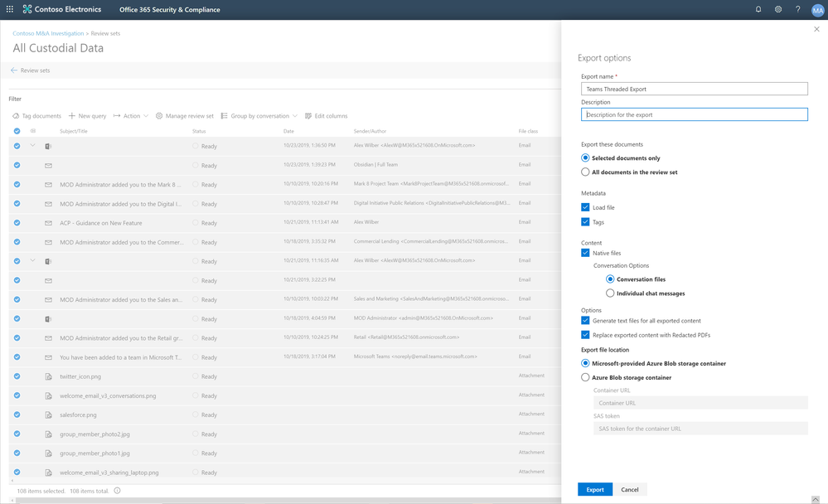Uncheck the Tags checkbox
828x504 pixels.
pos(585,222)
